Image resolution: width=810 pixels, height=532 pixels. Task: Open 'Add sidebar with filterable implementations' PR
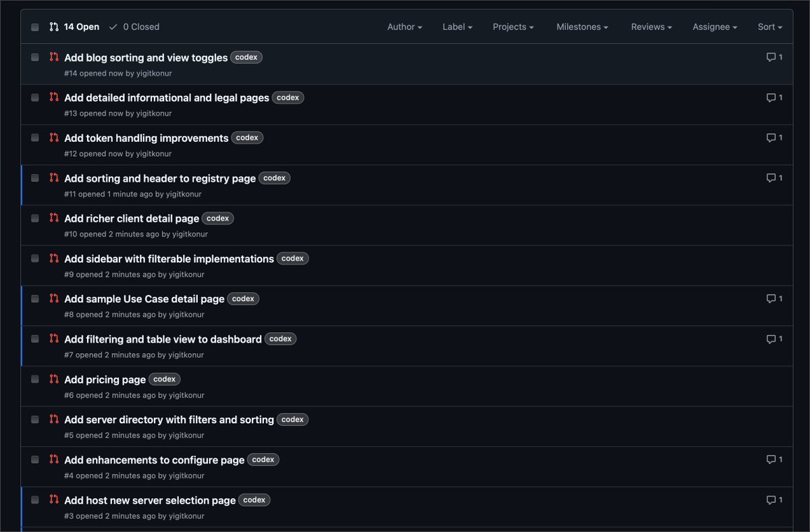pyautogui.click(x=169, y=259)
